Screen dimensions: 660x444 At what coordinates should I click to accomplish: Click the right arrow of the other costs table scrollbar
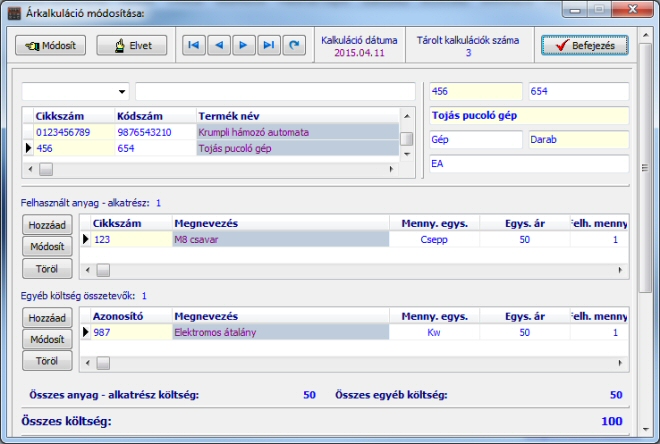(620, 363)
